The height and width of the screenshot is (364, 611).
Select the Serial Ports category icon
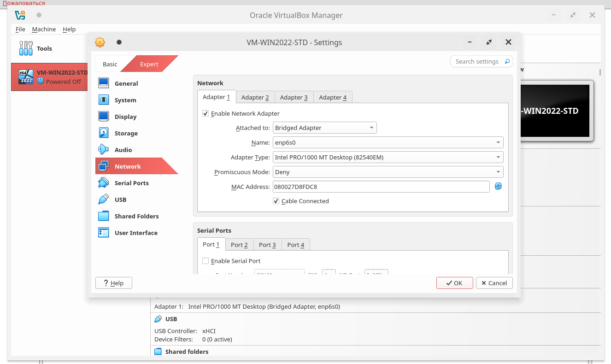103,183
